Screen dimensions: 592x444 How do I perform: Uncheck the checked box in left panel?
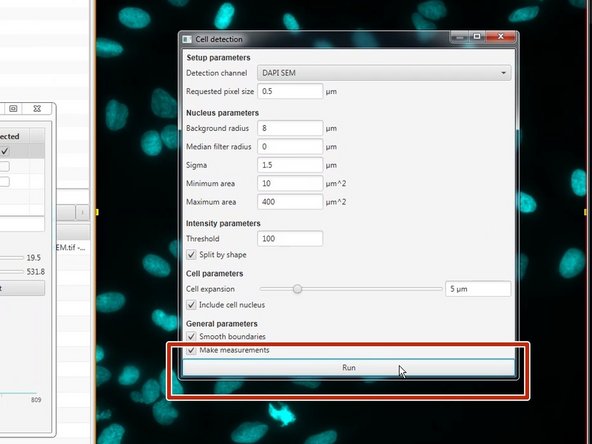pos(5,151)
